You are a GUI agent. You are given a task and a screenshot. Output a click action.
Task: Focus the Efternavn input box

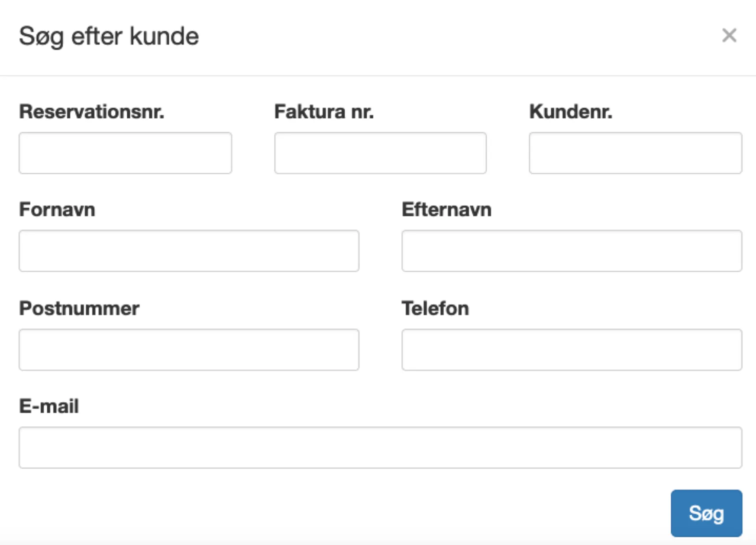tap(572, 251)
